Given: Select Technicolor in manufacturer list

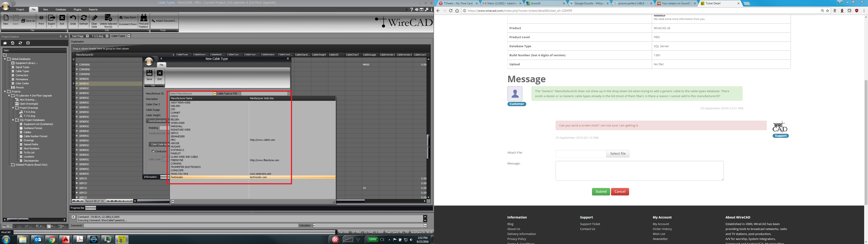Looking at the screenshot, I should point(252,177).
